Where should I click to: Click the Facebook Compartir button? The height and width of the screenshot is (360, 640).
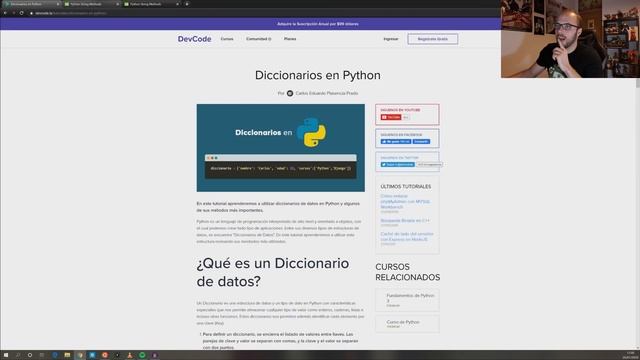[421, 141]
